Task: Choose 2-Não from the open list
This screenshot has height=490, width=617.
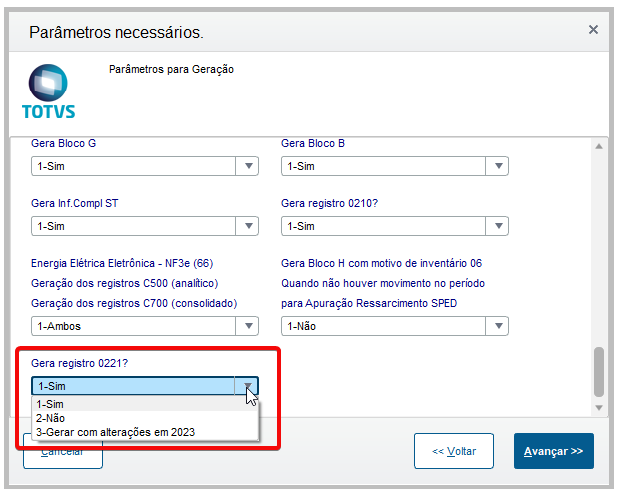Action: click(50, 418)
